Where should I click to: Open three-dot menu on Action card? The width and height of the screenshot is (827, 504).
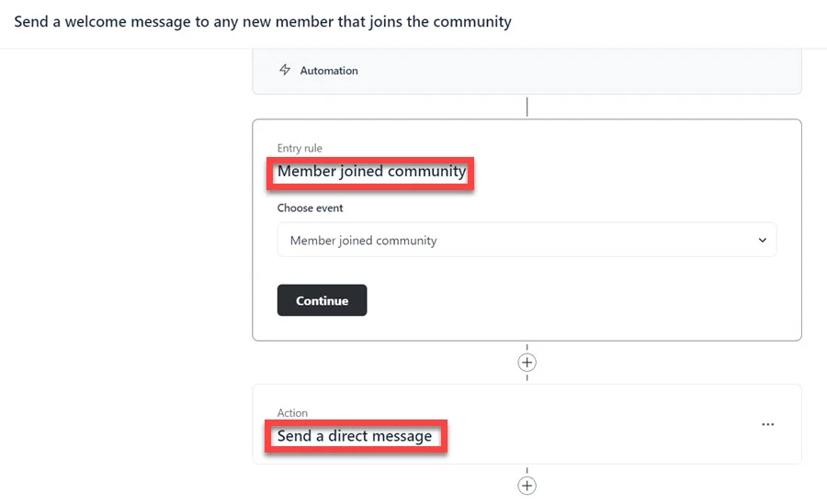pos(768,425)
